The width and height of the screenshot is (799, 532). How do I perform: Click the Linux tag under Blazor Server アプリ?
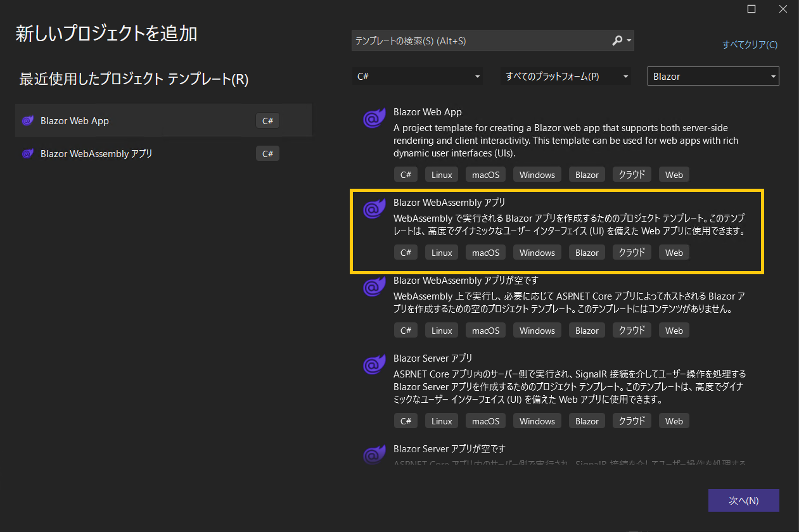point(442,421)
